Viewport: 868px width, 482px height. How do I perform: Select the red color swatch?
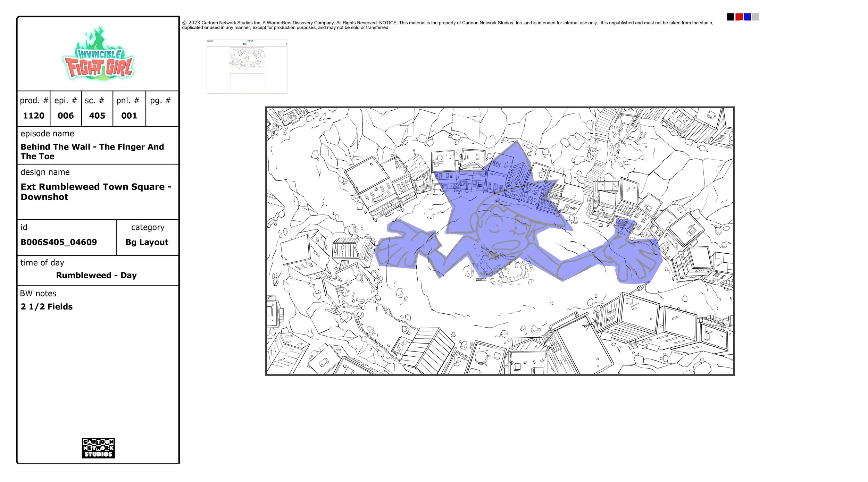pyautogui.click(x=739, y=17)
